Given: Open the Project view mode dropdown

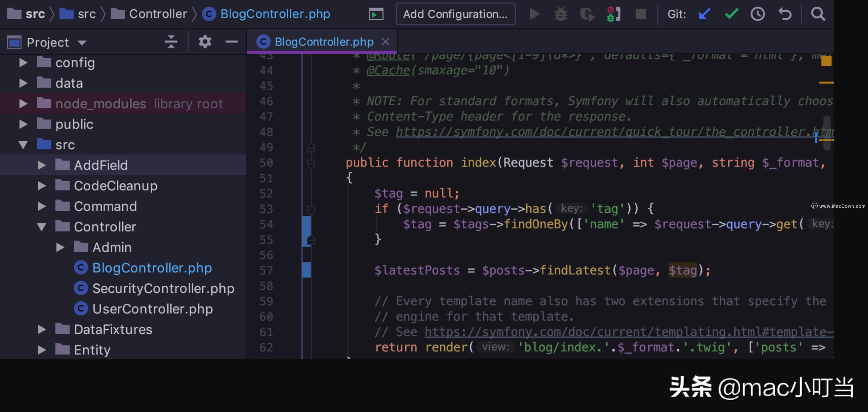Looking at the screenshot, I should click(x=82, y=43).
